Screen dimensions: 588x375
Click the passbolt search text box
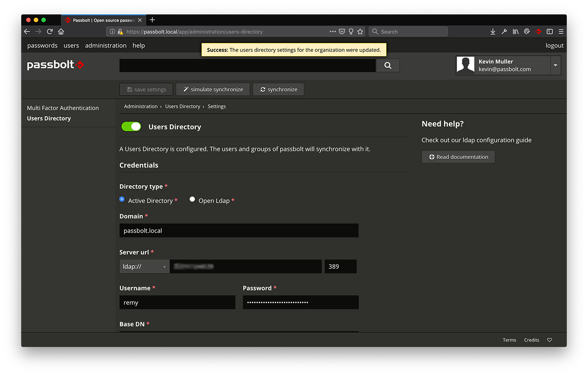248,65
